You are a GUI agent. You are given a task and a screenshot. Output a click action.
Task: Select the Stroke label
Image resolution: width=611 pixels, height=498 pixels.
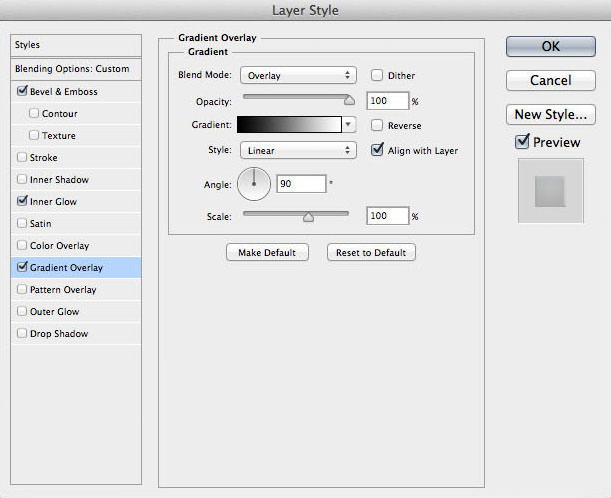tap(44, 158)
